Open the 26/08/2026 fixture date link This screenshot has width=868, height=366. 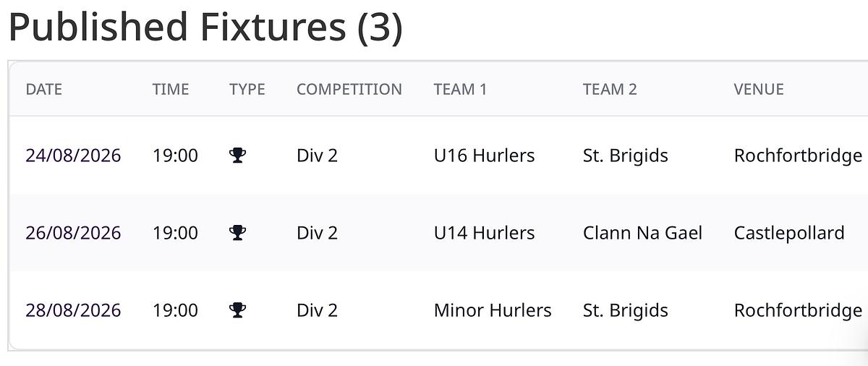tap(73, 233)
